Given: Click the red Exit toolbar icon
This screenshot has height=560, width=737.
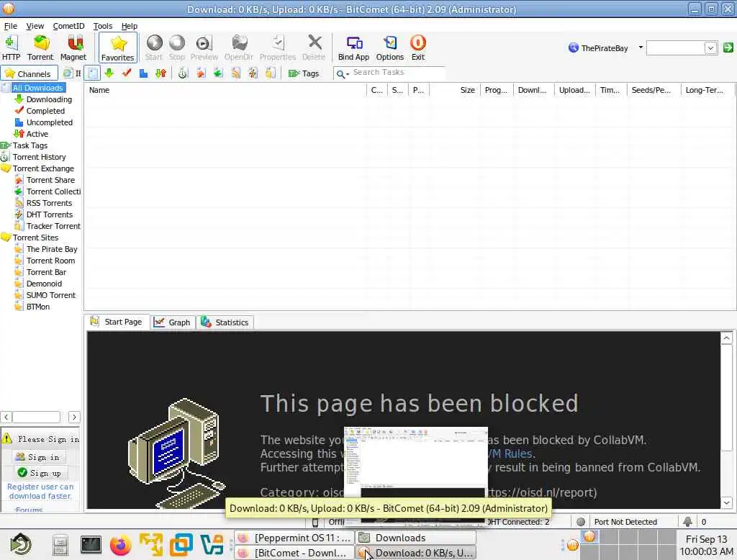Looking at the screenshot, I should pos(418,48).
